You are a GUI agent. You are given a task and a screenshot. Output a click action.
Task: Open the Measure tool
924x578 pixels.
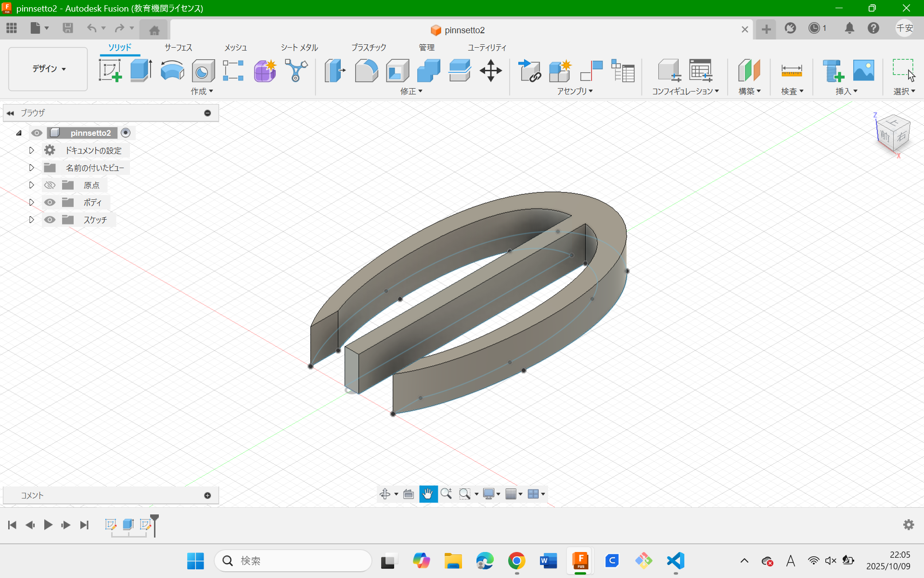pyautogui.click(x=791, y=70)
